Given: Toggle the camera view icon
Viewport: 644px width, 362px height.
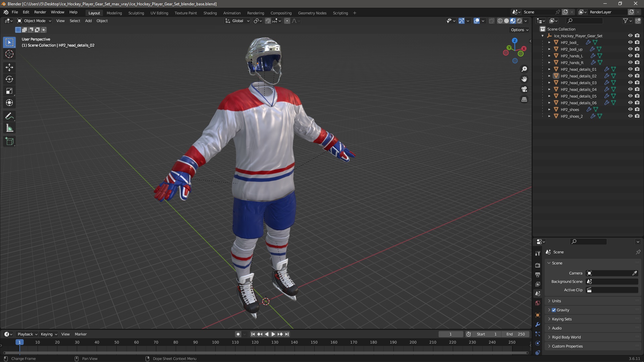Looking at the screenshot, I should pos(524,89).
